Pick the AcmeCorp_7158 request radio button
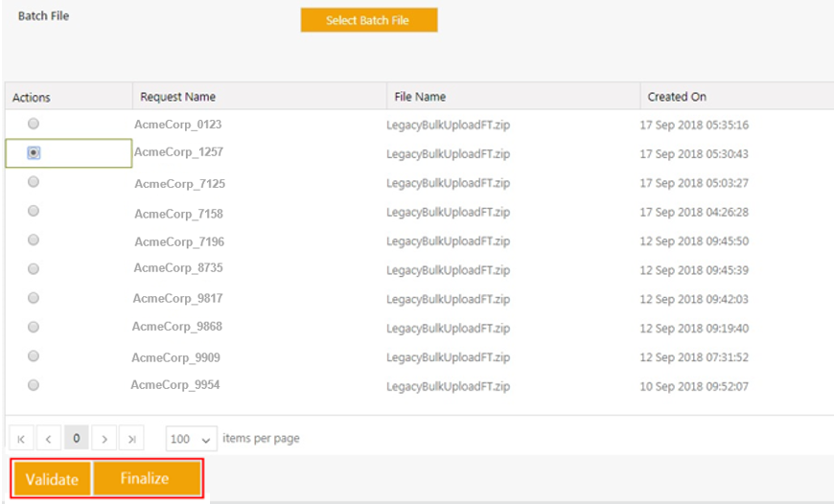This screenshot has width=834, height=504. pos(34,211)
